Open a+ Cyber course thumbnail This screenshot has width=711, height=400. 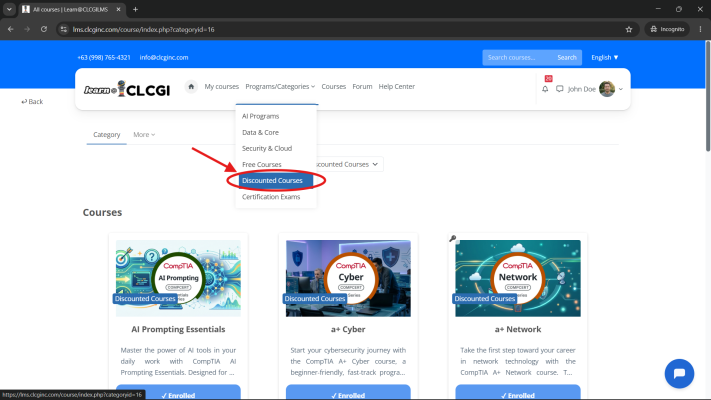point(348,278)
